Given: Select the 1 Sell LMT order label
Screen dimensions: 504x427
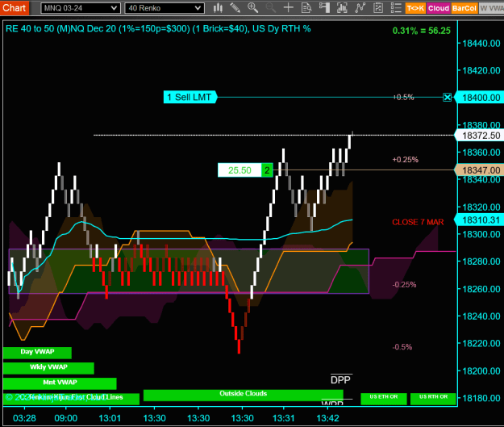Looking at the screenshot, I should pos(190,97).
